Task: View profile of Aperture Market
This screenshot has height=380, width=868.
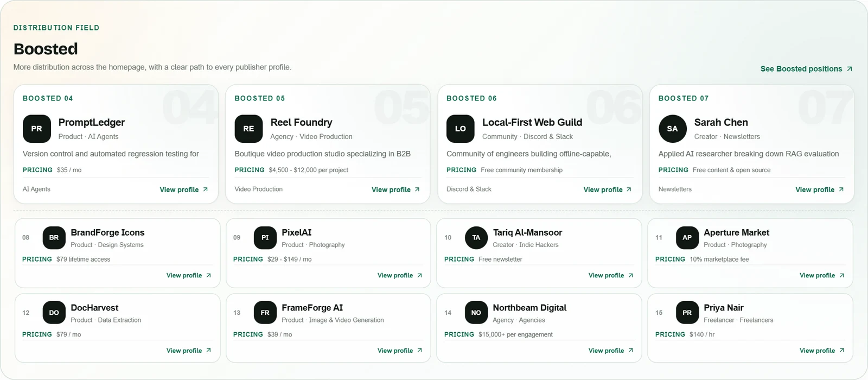Action: click(822, 275)
